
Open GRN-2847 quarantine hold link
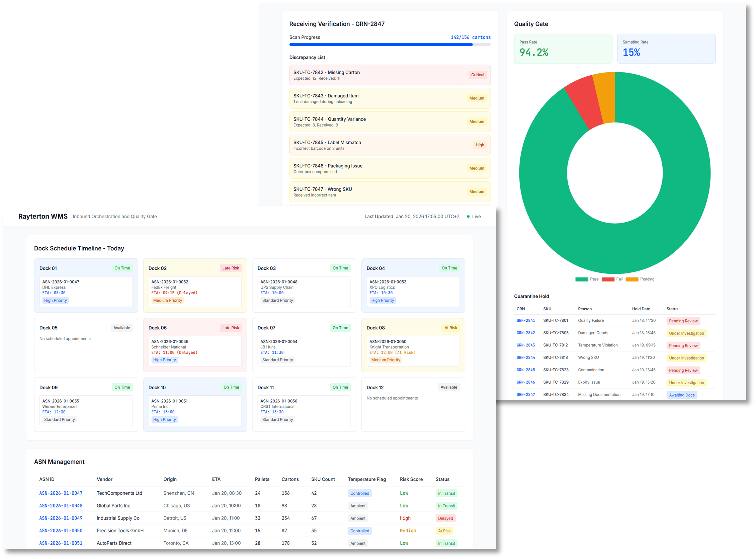[526, 395]
